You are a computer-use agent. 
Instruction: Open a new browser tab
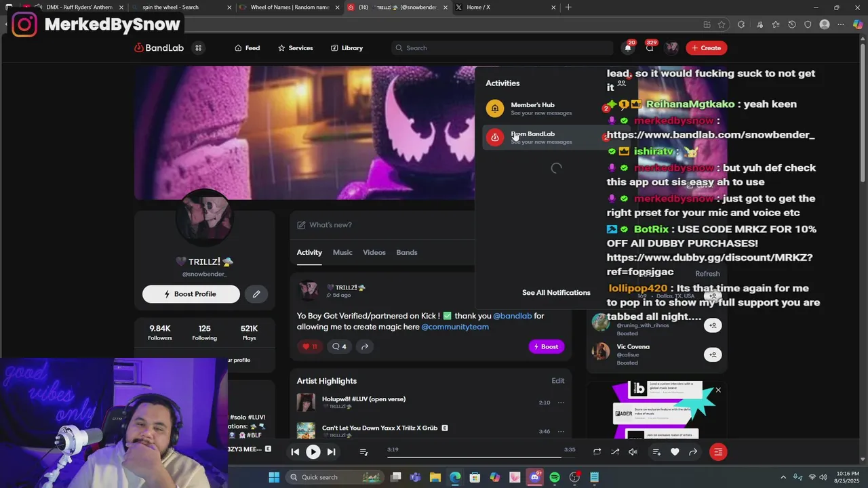point(568,7)
